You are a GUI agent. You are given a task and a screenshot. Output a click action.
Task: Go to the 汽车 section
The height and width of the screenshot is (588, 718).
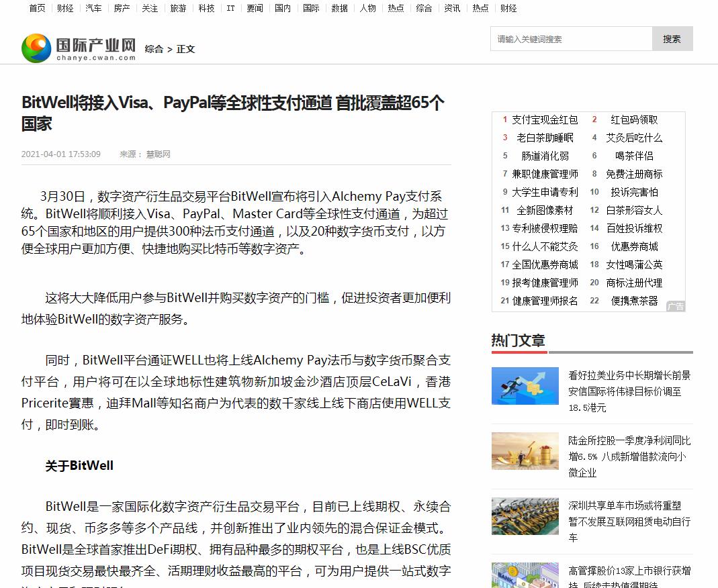click(x=93, y=8)
